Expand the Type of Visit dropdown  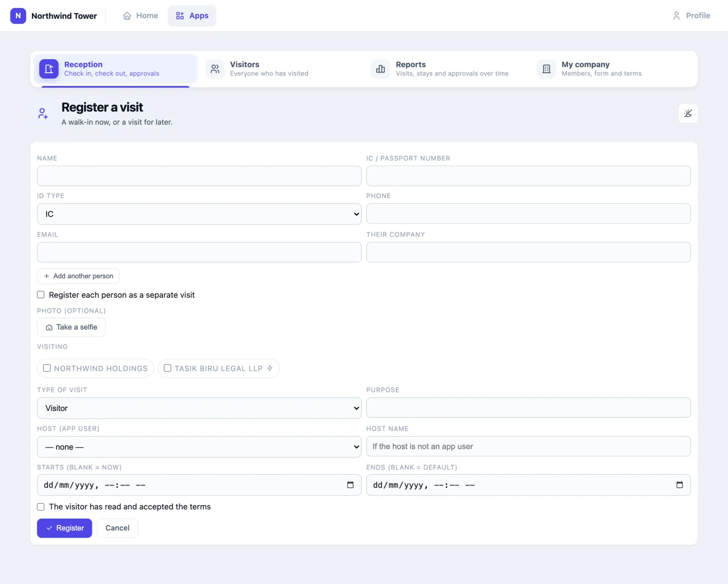coord(199,408)
